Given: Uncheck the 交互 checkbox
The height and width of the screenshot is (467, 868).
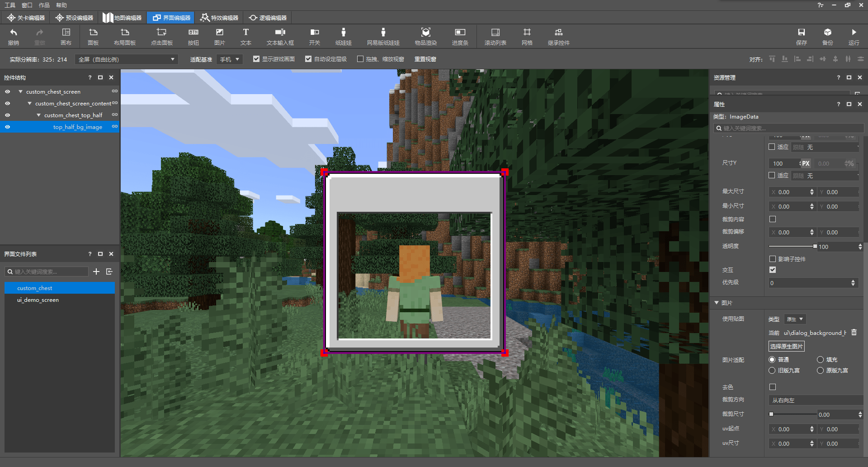Looking at the screenshot, I should [773, 270].
